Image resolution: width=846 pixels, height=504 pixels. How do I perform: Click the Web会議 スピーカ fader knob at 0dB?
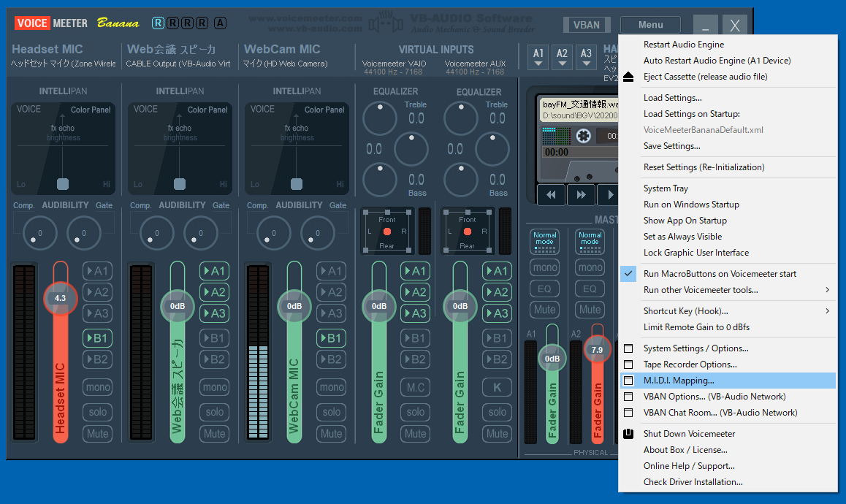[178, 306]
